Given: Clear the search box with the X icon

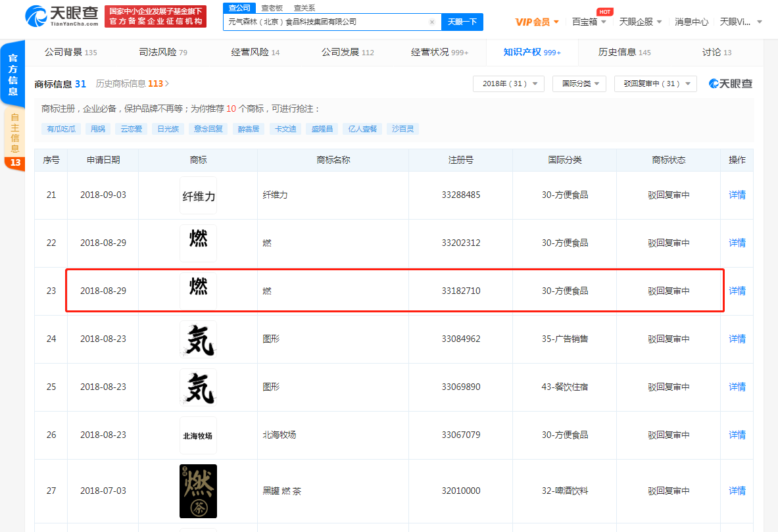Looking at the screenshot, I should point(431,22).
